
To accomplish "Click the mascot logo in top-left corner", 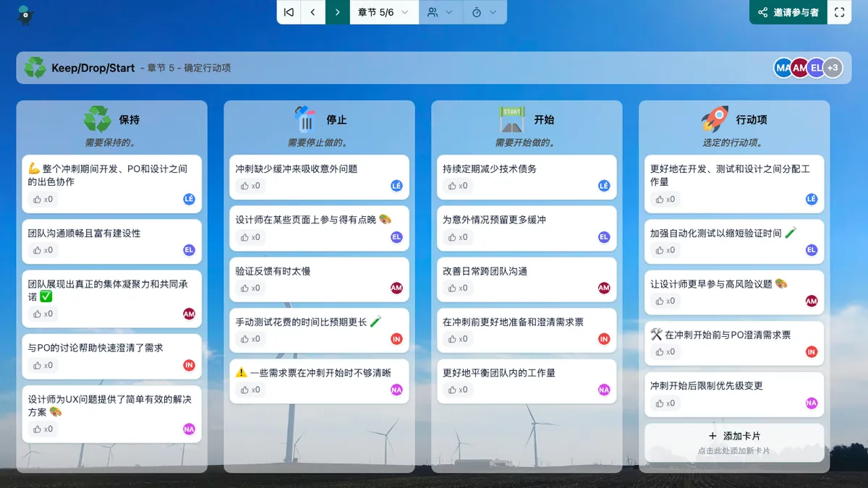I will [25, 14].
